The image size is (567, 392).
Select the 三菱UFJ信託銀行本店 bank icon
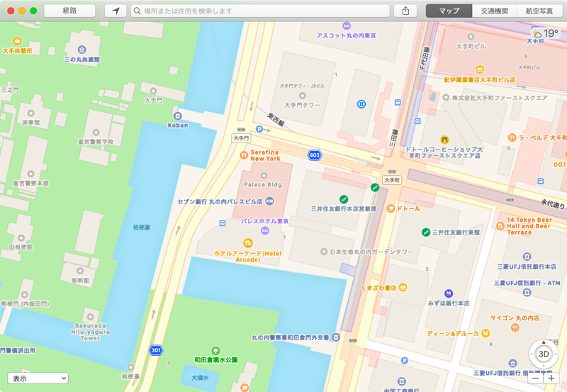click(x=527, y=257)
